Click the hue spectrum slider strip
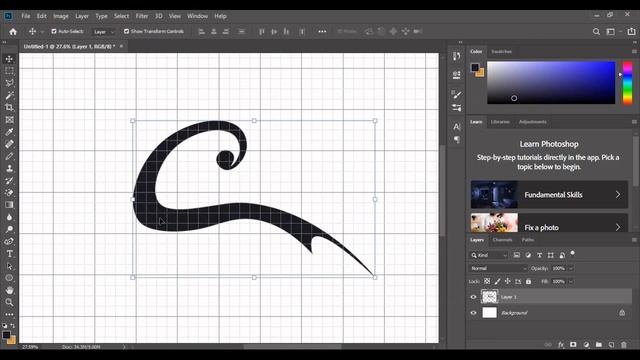The image size is (640, 360). tap(627, 83)
